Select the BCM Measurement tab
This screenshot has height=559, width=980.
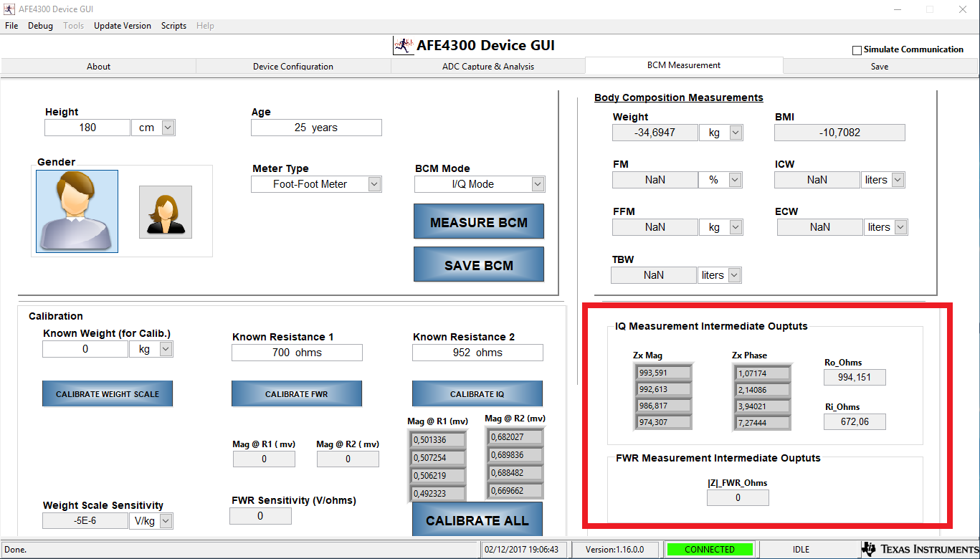pyautogui.click(x=684, y=65)
